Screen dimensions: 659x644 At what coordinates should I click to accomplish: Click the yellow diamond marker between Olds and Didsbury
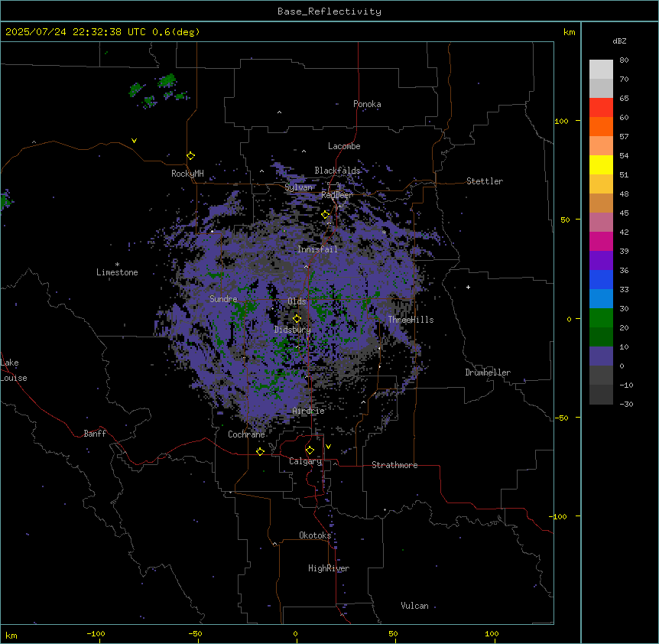297,319
